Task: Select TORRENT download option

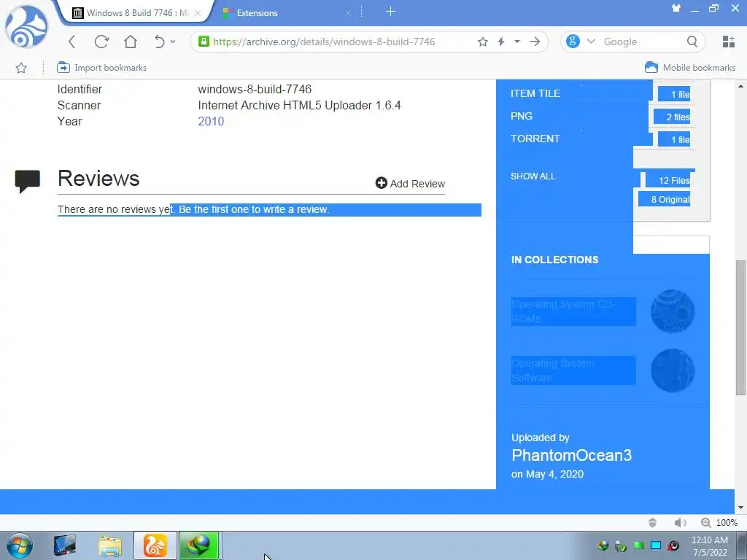Action: tap(535, 139)
